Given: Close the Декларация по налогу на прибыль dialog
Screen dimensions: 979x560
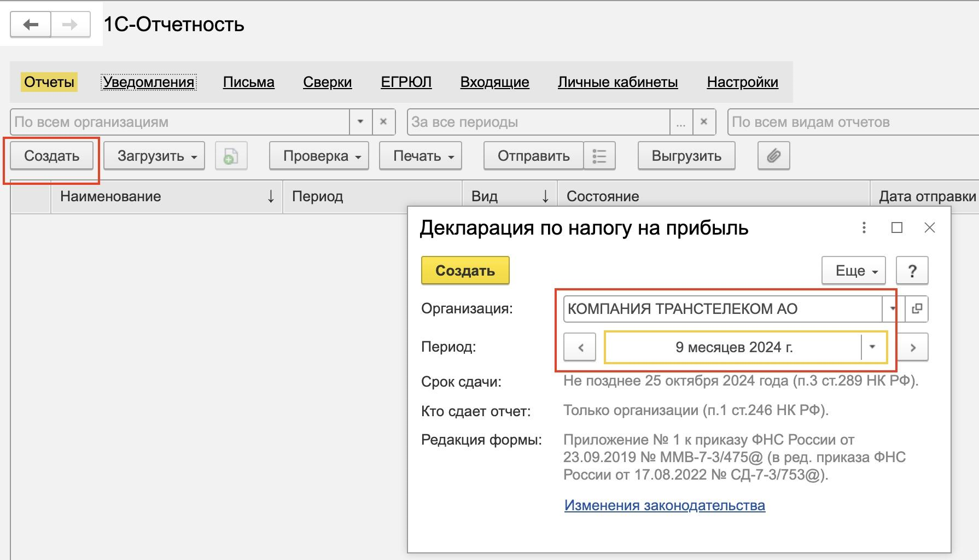Looking at the screenshot, I should [x=930, y=227].
